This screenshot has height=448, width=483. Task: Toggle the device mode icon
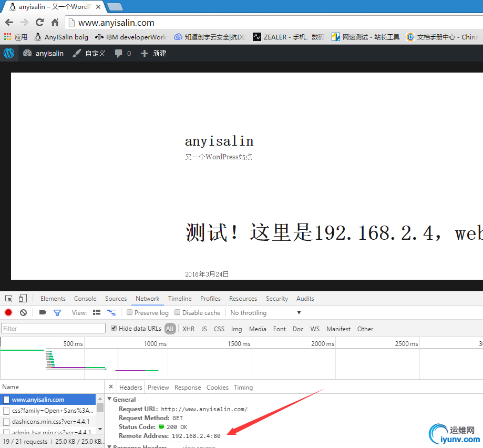pos(23,298)
